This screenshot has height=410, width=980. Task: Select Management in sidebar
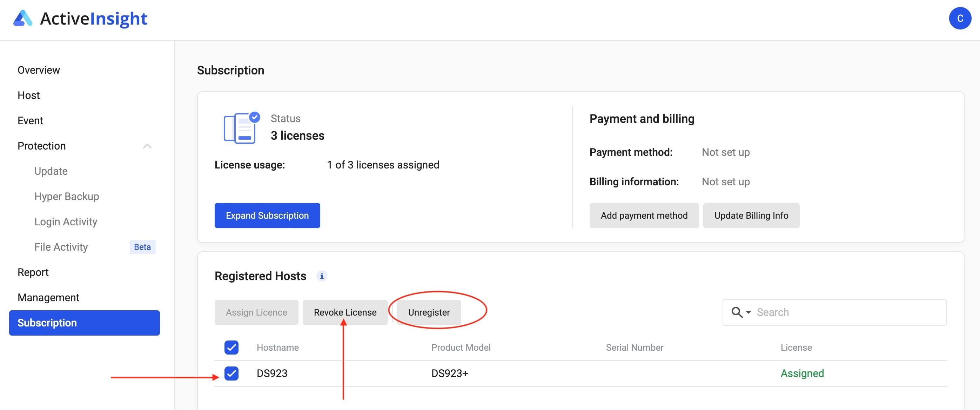[x=48, y=298]
